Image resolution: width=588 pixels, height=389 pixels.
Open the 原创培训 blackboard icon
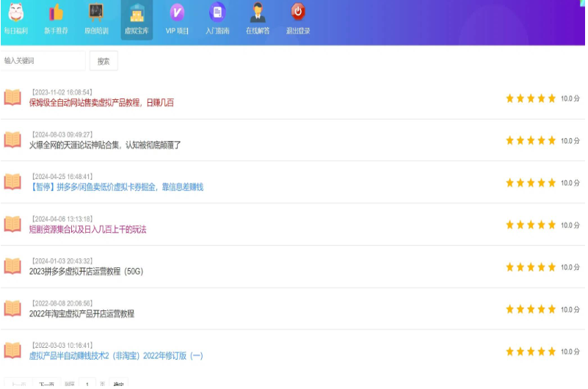click(96, 12)
